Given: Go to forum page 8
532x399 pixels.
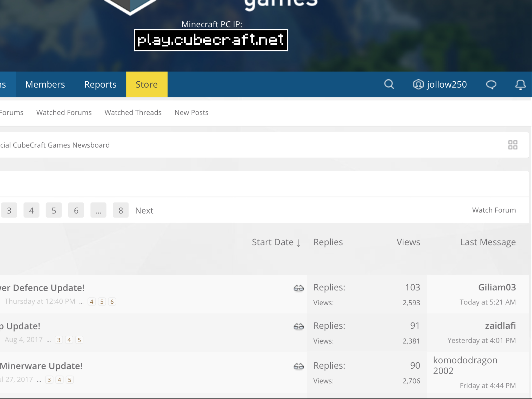Looking at the screenshot, I should [121, 210].
